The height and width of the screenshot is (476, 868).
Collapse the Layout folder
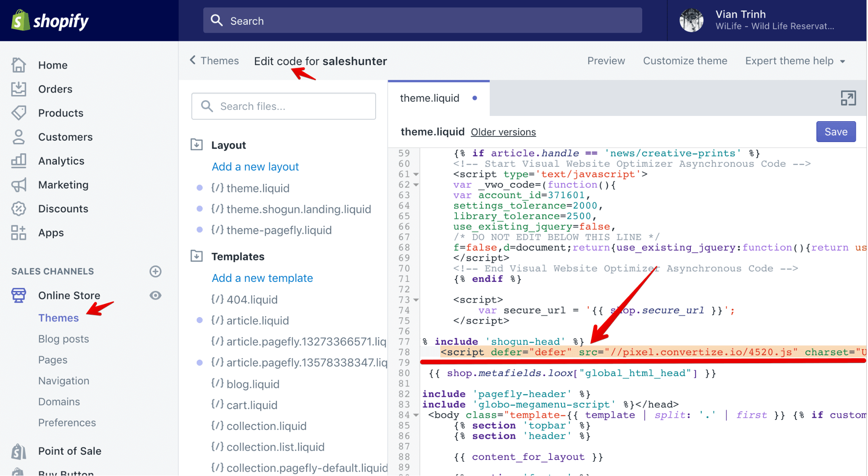click(x=197, y=145)
